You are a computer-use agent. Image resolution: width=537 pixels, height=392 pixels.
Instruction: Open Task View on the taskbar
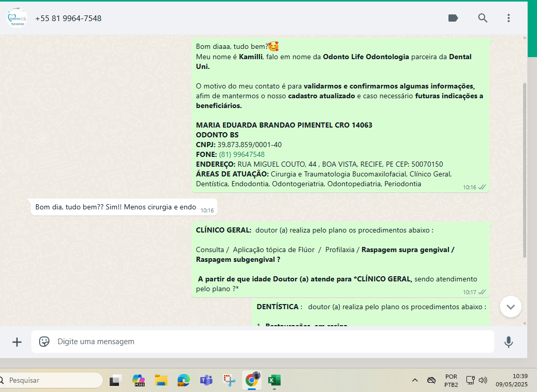[116, 380]
